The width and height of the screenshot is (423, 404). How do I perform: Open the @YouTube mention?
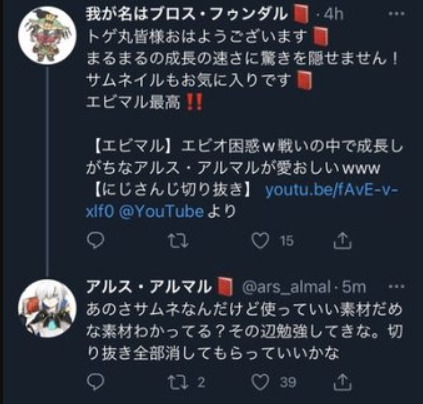coord(161,211)
